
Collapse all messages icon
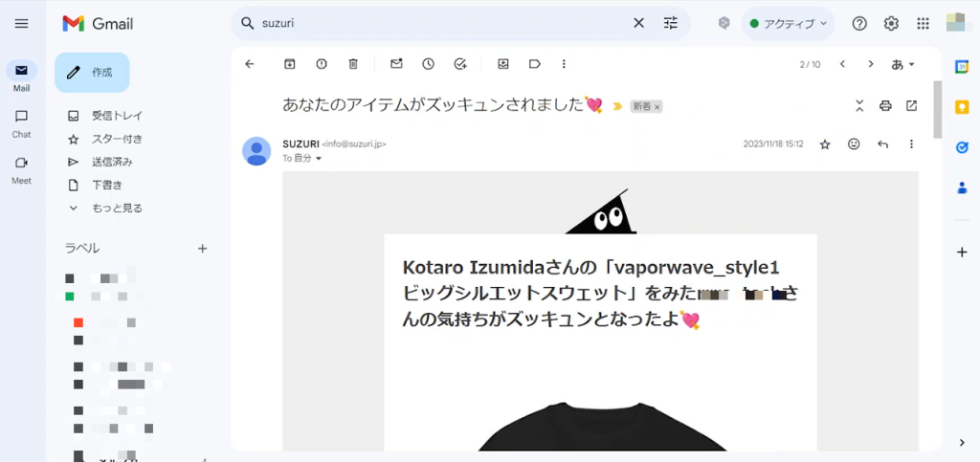pos(859,105)
